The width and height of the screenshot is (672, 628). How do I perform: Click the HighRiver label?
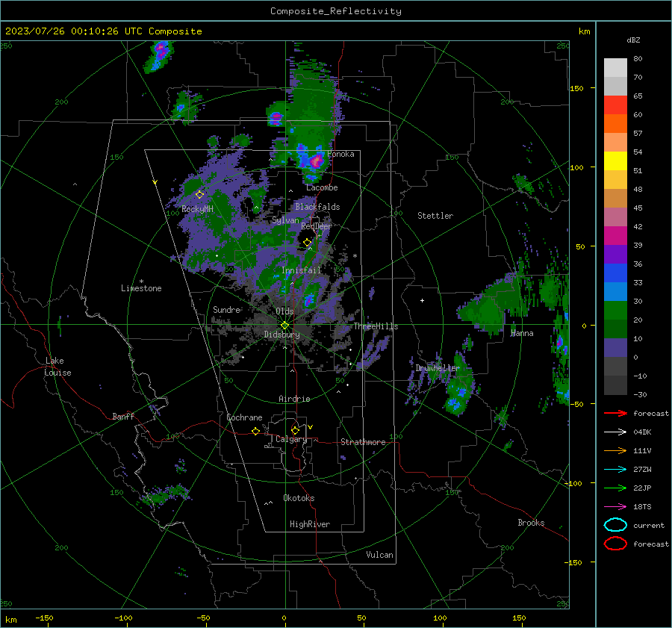[310, 524]
